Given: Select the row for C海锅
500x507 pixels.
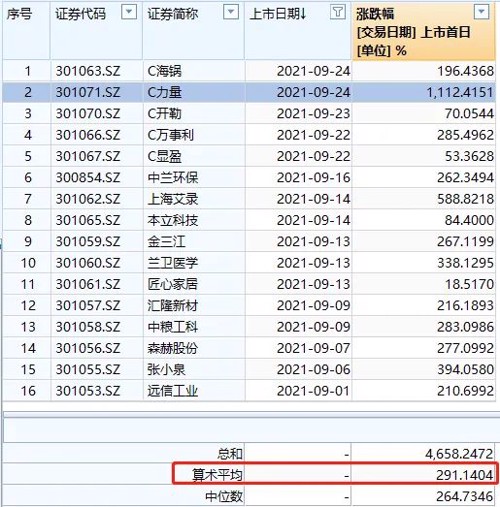Looking at the screenshot, I should (248, 71).
